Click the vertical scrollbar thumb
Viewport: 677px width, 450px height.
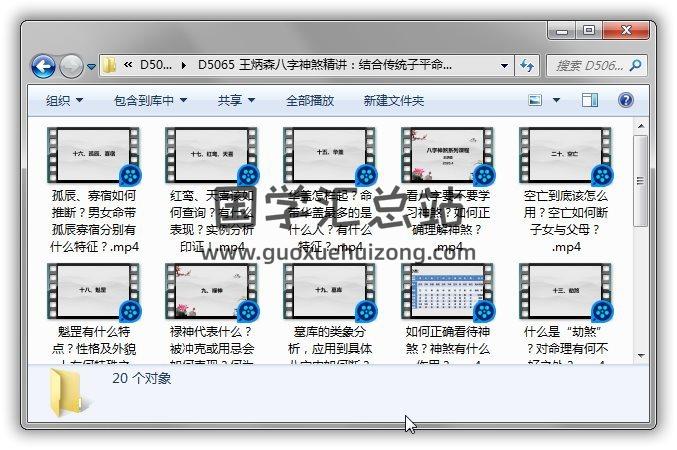[641, 181]
